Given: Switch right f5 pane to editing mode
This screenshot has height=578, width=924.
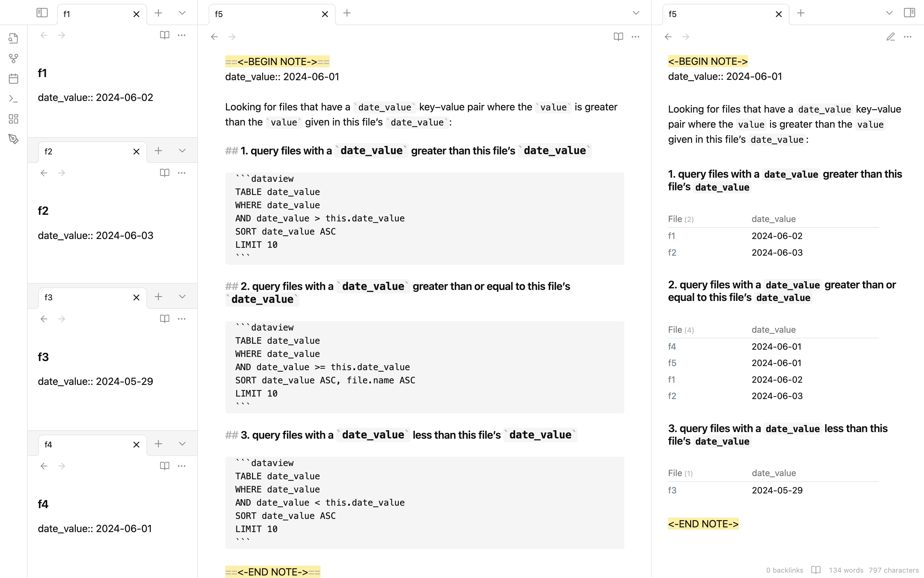Looking at the screenshot, I should [x=890, y=37].
